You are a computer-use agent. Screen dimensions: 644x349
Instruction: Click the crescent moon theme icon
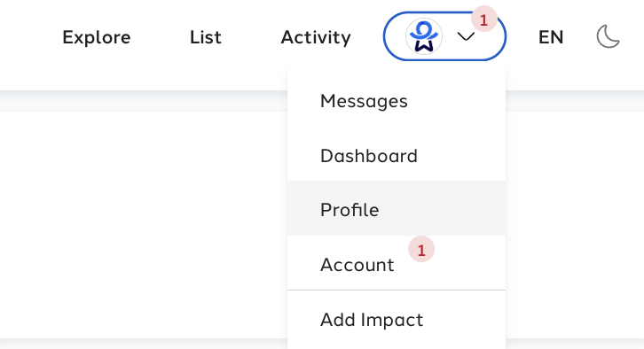[608, 36]
